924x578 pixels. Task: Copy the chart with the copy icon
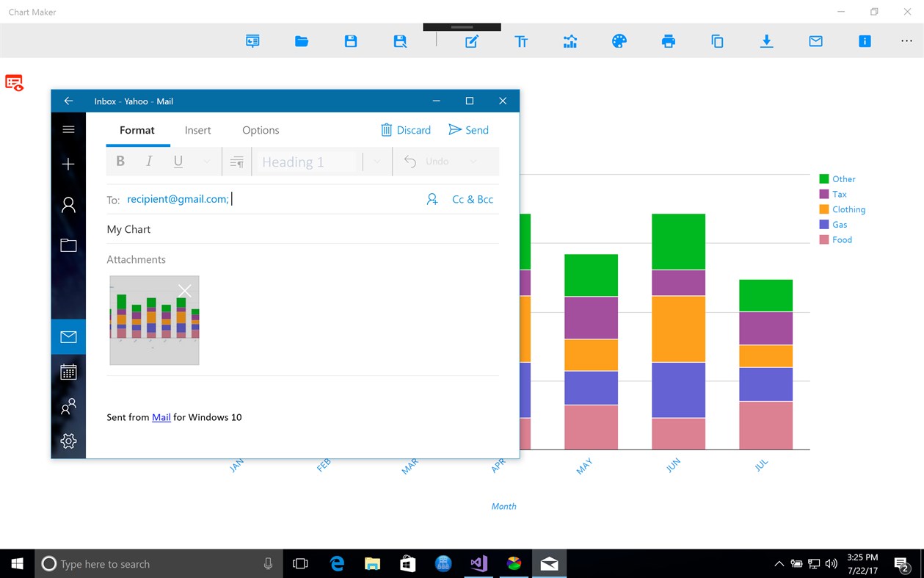(x=717, y=41)
